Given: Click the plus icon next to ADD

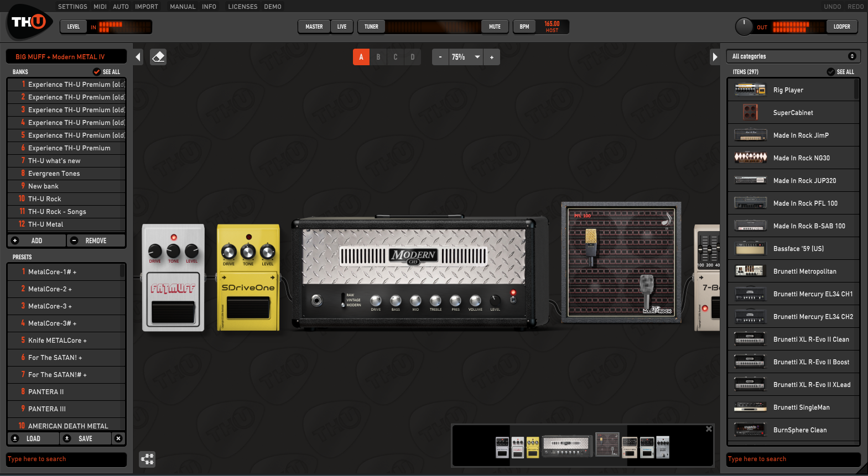Looking at the screenshot, I should tap(15, 240).
